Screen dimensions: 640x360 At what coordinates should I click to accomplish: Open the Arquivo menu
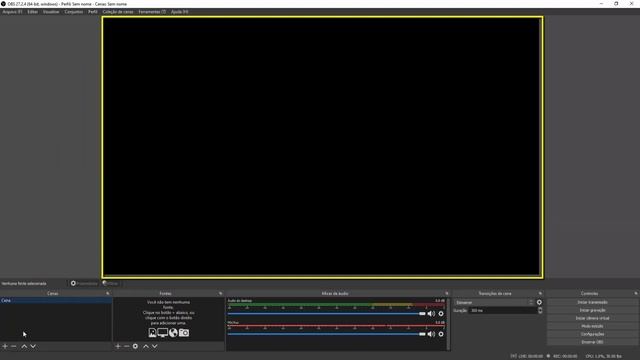click(x=12, y=12)
